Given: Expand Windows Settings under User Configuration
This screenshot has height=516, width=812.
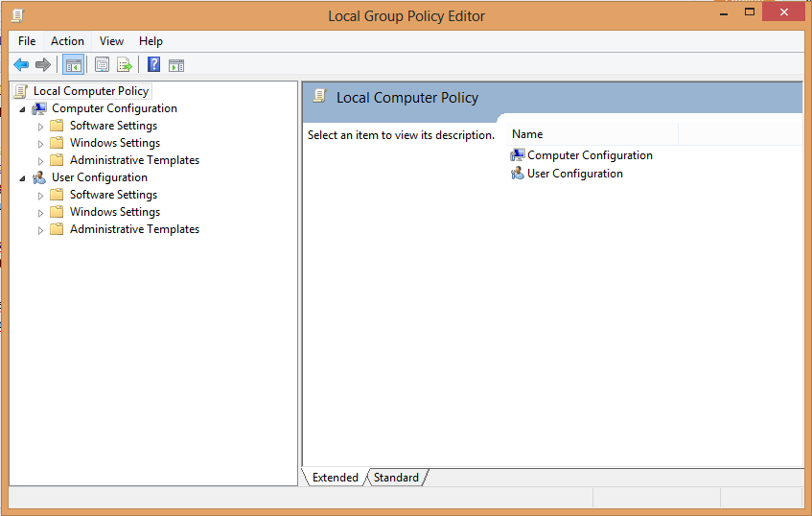Looking at the screenshot, I should (x=40, y=213).
